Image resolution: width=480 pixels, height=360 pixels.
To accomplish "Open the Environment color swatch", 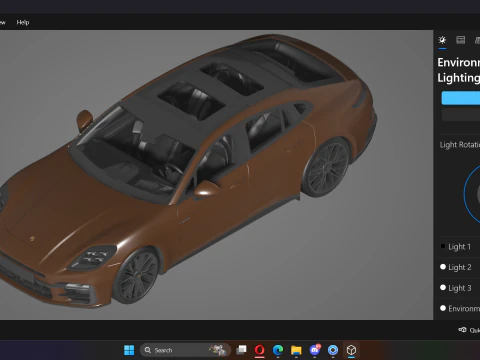I will coord(443,308).
